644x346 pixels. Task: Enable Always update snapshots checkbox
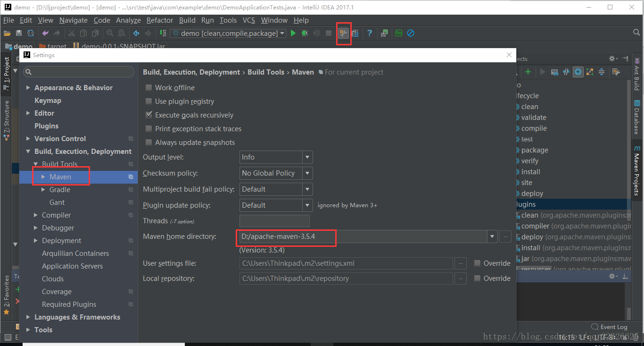149,142
